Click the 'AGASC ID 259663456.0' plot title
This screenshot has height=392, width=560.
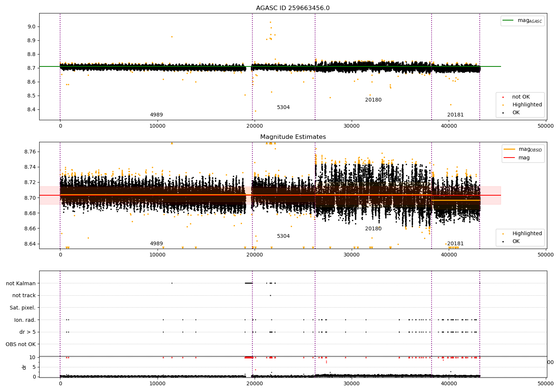(293, 8)
